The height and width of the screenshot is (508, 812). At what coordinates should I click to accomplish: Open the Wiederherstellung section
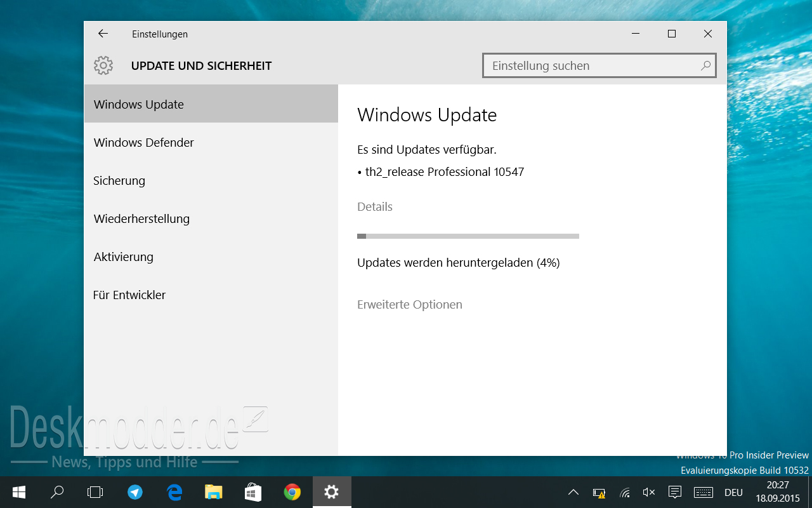click(211, 218)
